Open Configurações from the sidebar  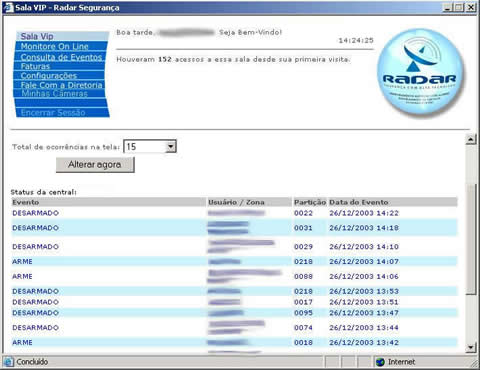tap(49, 75)
